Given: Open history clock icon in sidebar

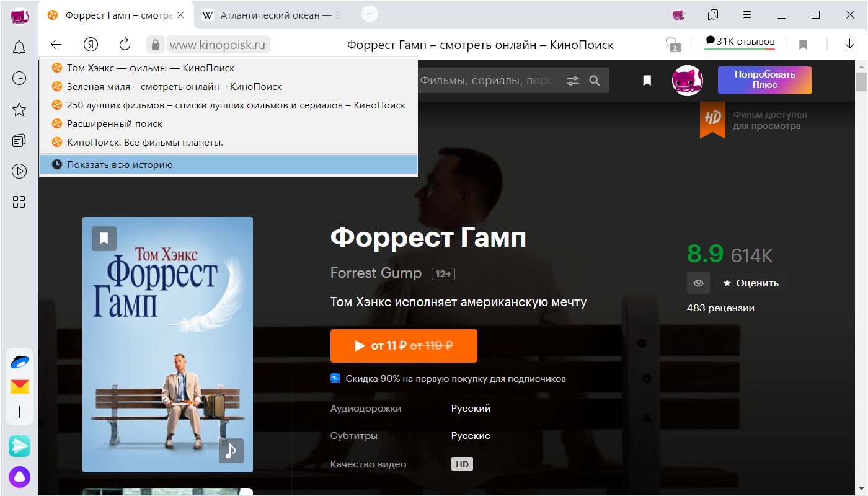Looking at the screenshot, I should pos(19,77).
